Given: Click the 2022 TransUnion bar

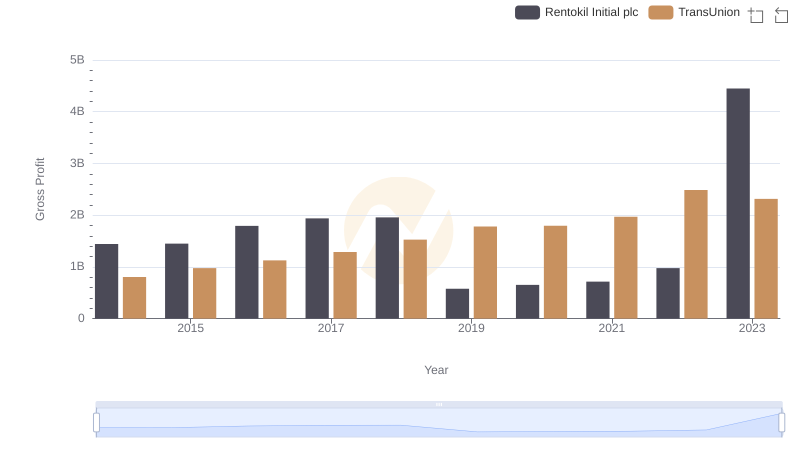Looking at the screenshot, I should [x=696, y=254].
